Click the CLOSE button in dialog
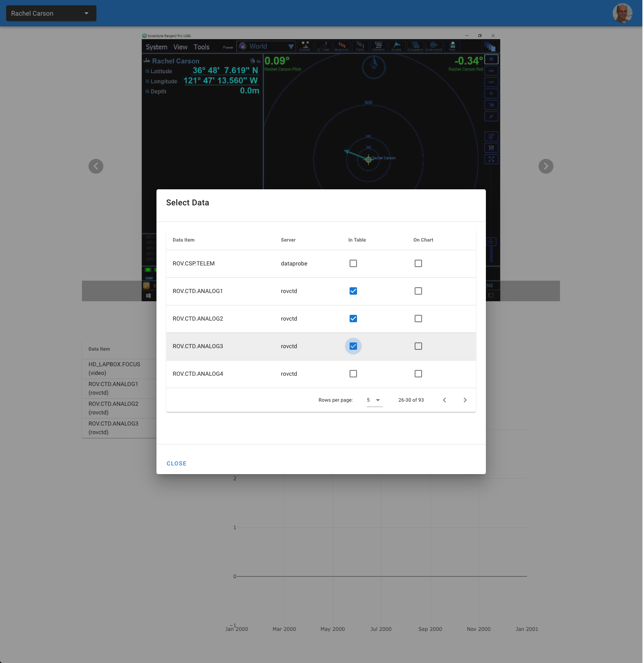The image size is (644, 663). tap(177, 463)
